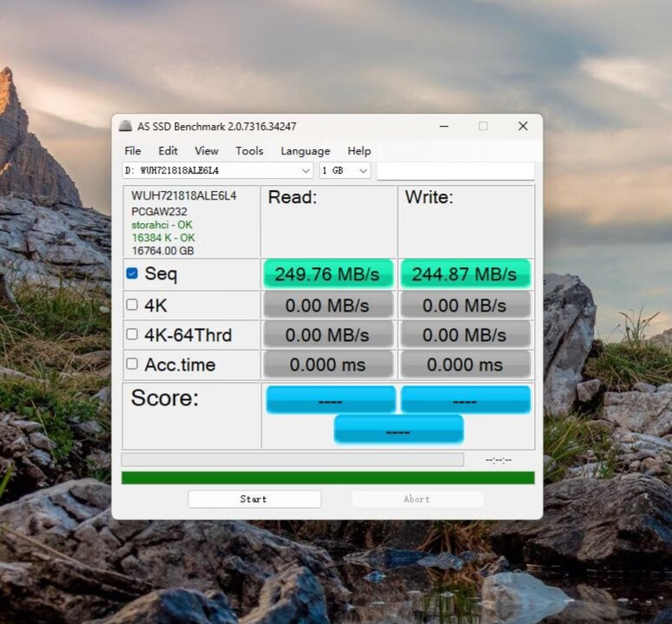Uncheck the Seq test checkbox
This screenshot has height=624, width=672.
(x=132, y=273)
